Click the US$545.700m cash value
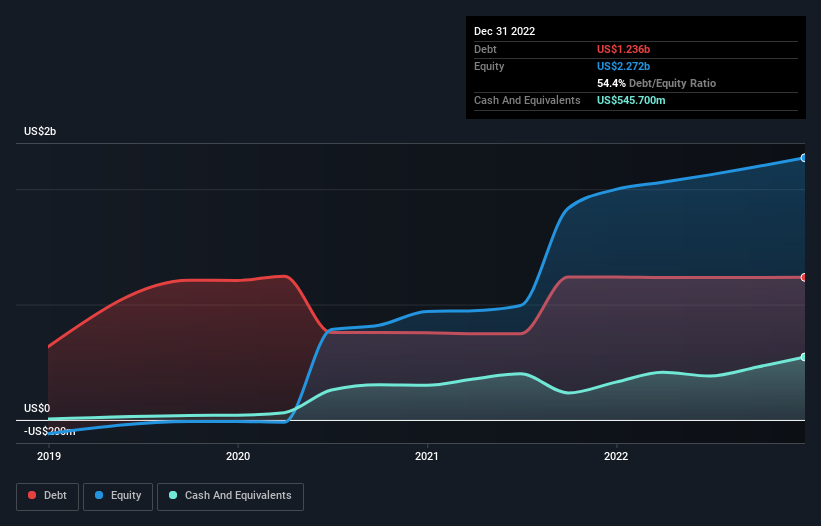Viewport: 821px width, 526px height. coord(631,100)
